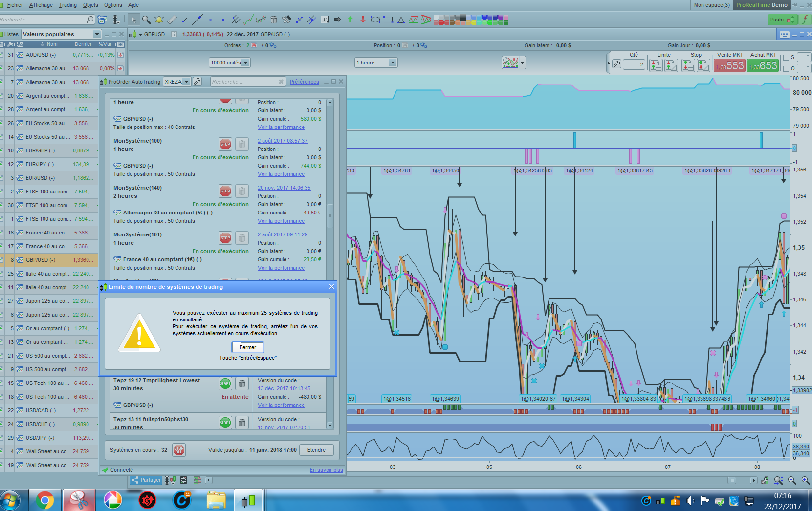The width and height of the screenshot is (812, 511).
Task: Click Fermer in the warning dialog
Action: (248, 347)
